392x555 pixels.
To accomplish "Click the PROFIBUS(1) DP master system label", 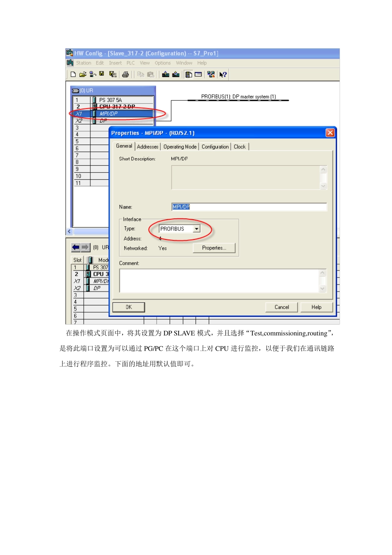I will tap(239, 97).
